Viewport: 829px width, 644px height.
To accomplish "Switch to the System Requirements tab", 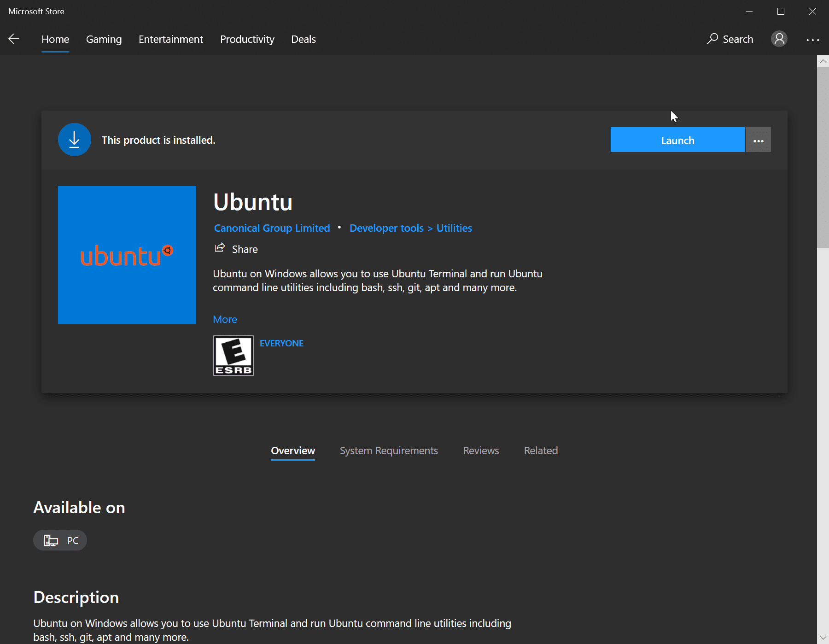I will click(x=388, y=451).
